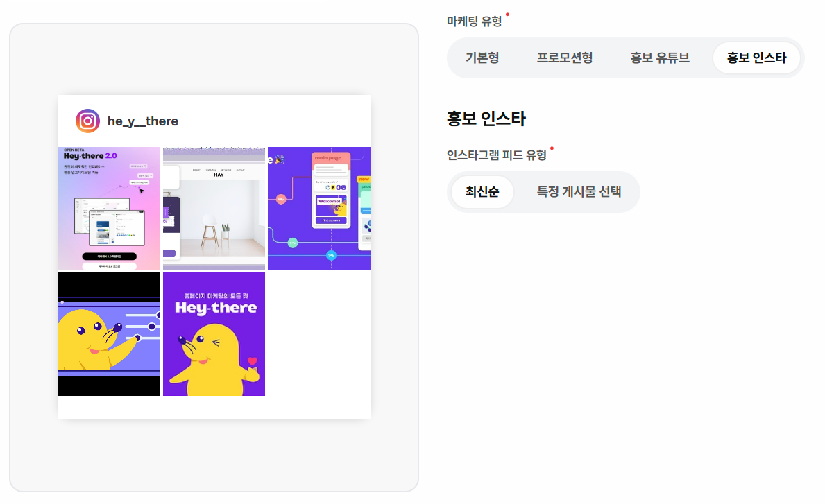Click the 인스타그램 피드 유형 label

[497, 155]
